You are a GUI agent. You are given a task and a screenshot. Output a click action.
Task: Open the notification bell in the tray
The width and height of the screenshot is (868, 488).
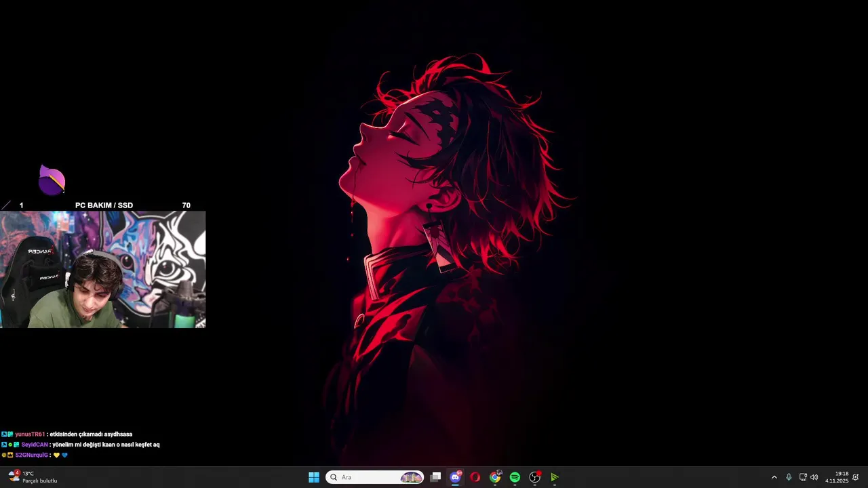click(856, 477)
